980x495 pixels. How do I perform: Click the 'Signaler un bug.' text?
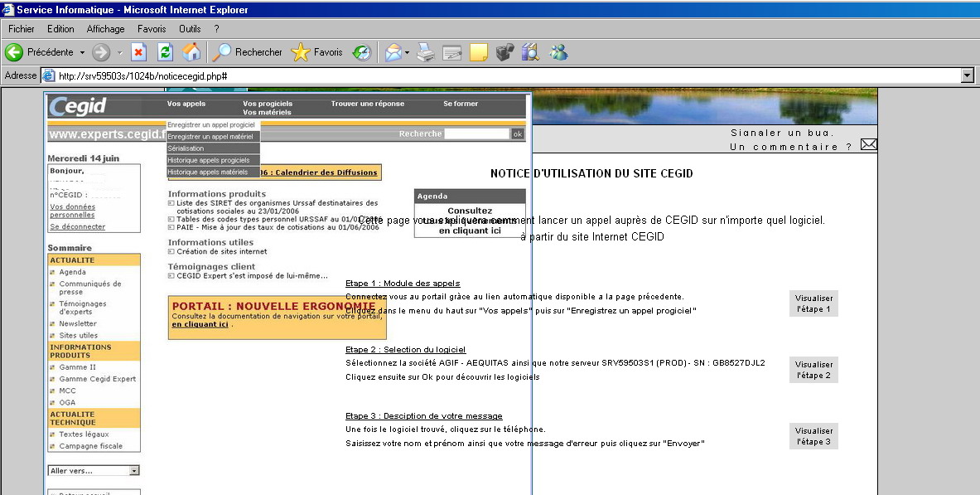point(782,133)
